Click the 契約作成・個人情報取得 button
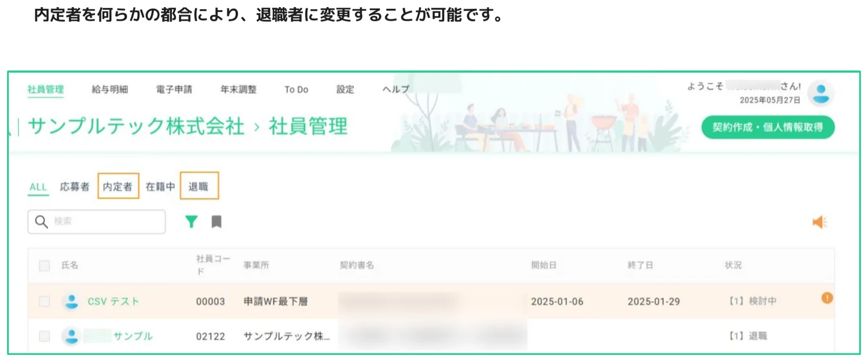Viewport: 868px width, 362px height. pyautogui.click(x=768, y=127)
